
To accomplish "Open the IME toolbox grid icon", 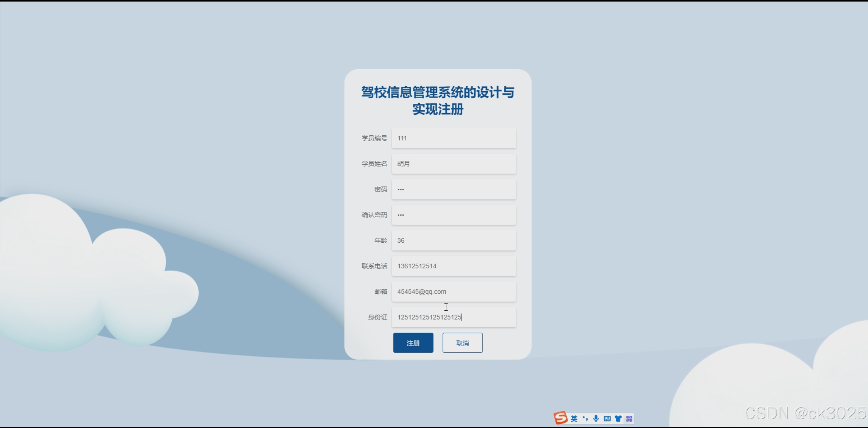I will point(629,418).
